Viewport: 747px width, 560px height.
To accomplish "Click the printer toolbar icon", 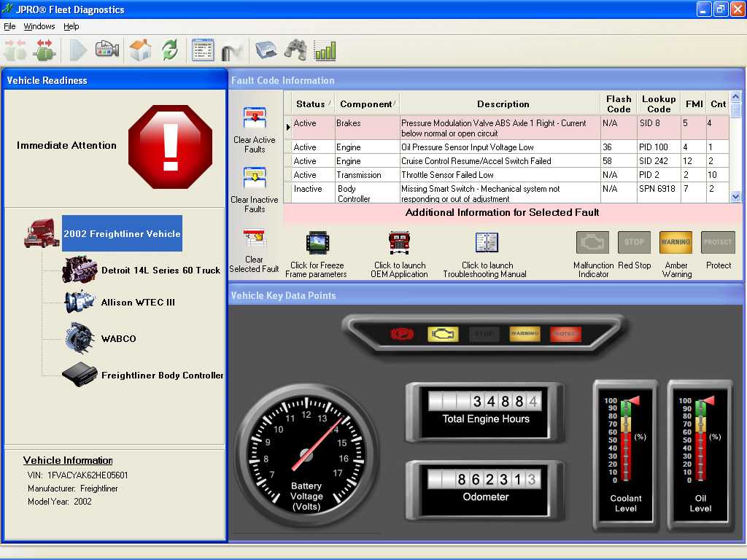I will point(266,50).
